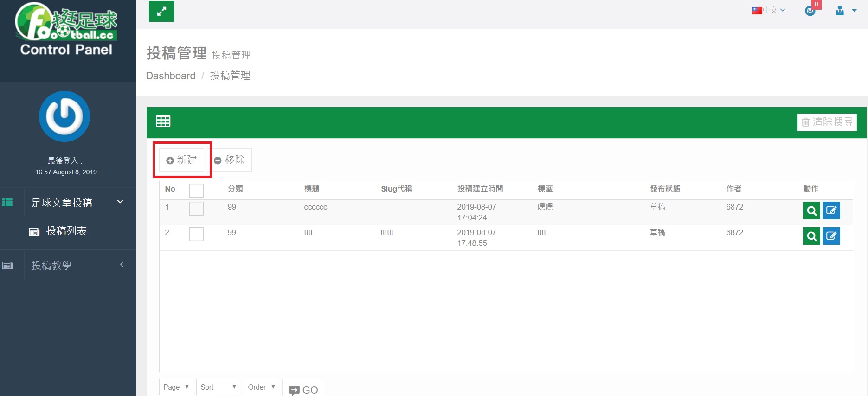Image resolution: width=868 pixels, height=396 pixels.
Task: Toggle the select-all checkbox in table header
Action: click(196, 190)
